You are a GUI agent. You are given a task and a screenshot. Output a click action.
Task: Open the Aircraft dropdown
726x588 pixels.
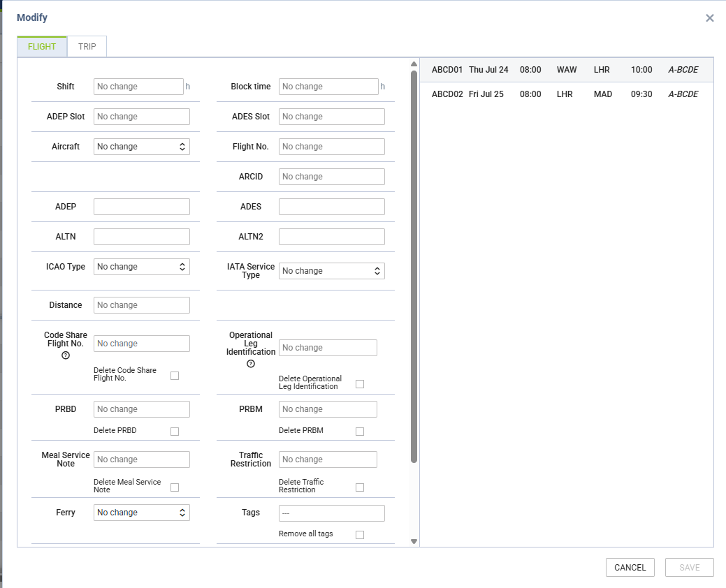(142, 147)
